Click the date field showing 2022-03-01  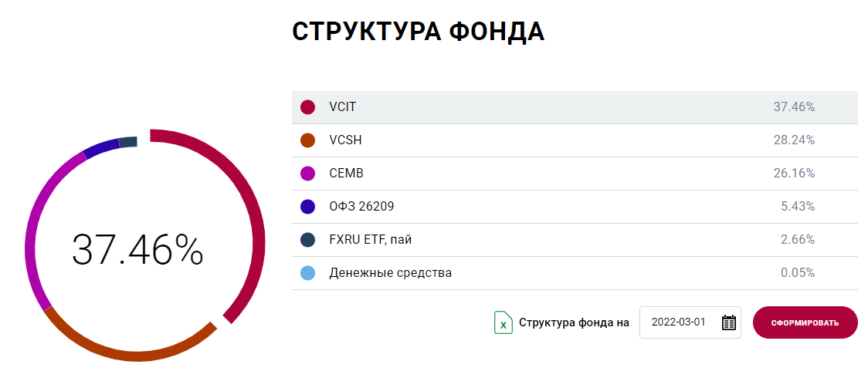coord(680,322)
